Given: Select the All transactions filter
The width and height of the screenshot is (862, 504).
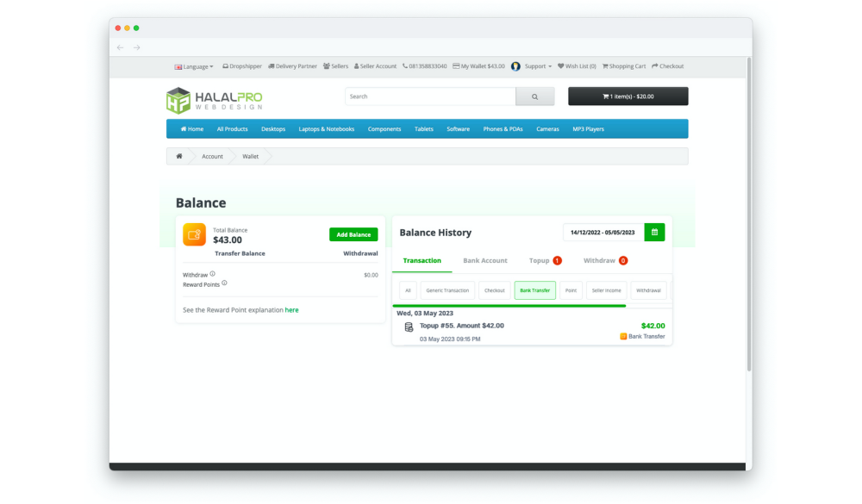Looking at the screenshot, I should (x=408, y=290).
